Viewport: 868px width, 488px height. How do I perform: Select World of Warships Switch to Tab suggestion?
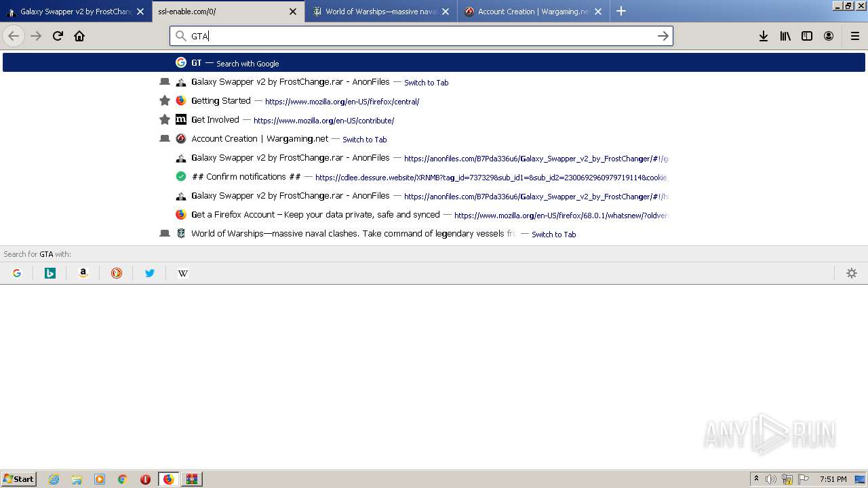point(434,234)
